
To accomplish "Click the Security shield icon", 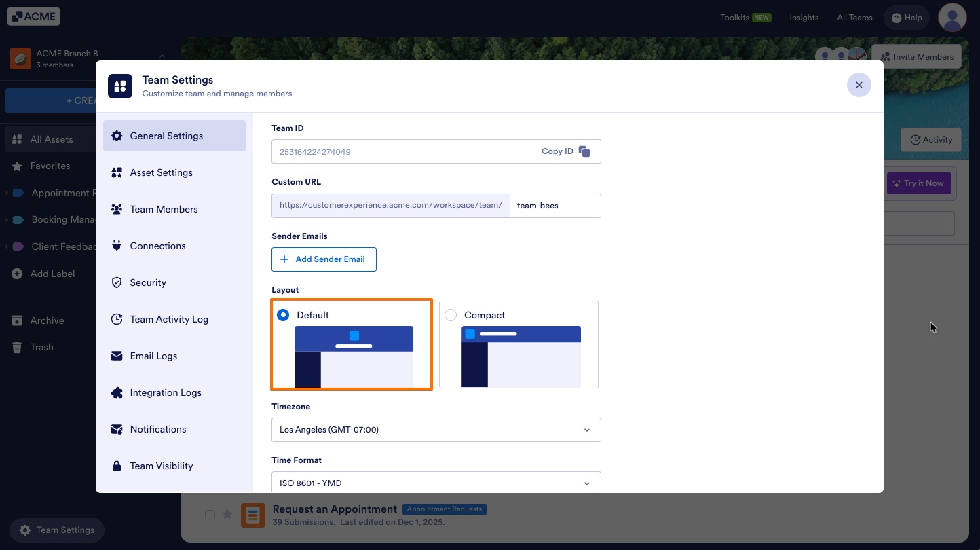I will coord(117,282).
